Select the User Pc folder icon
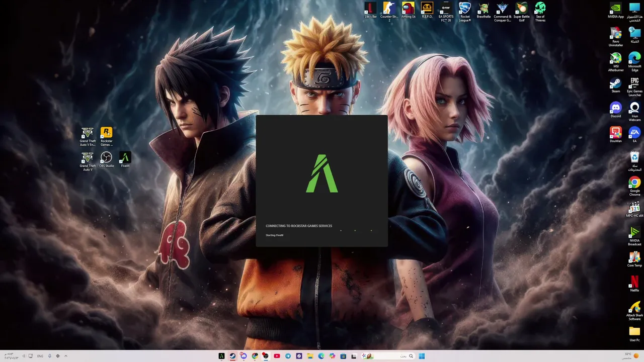Viewport: 644px width, 362px height. tap(634, 333)
